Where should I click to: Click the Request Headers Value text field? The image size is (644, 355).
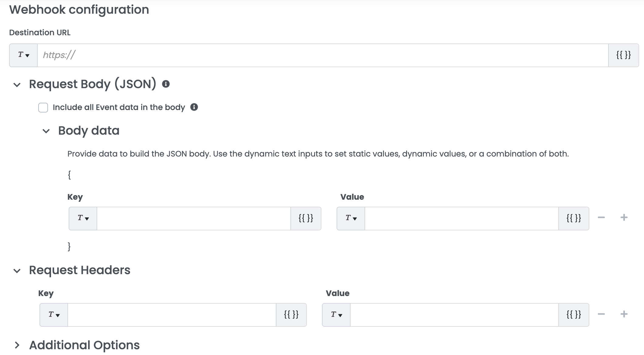[x=454, y=315]
